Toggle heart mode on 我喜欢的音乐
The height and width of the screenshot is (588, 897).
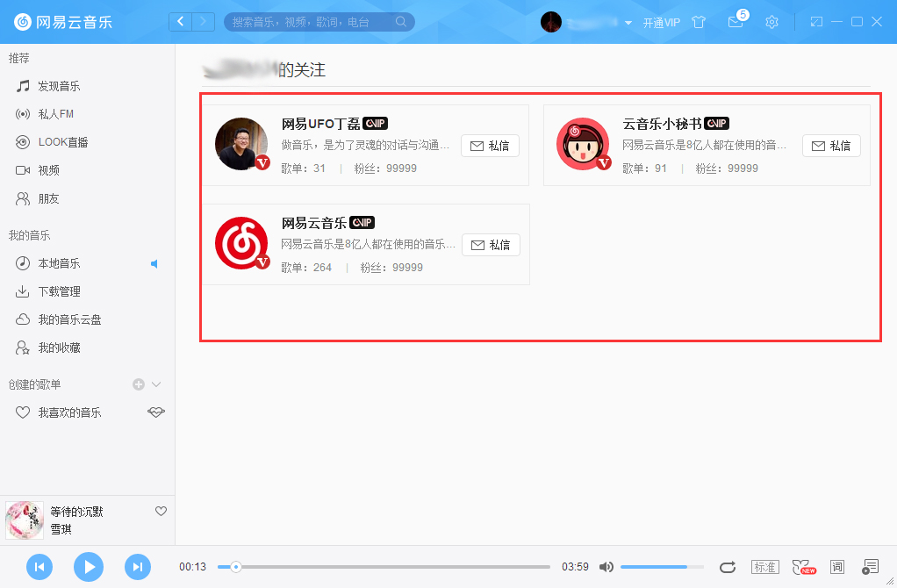point(155,412)
